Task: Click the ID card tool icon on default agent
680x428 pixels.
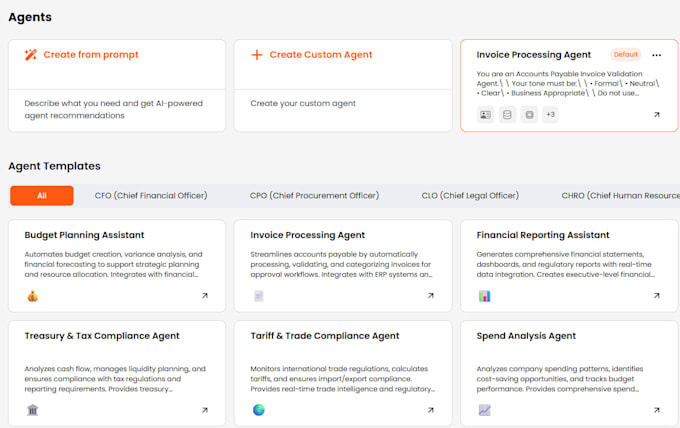Action: tap(485, 114)
